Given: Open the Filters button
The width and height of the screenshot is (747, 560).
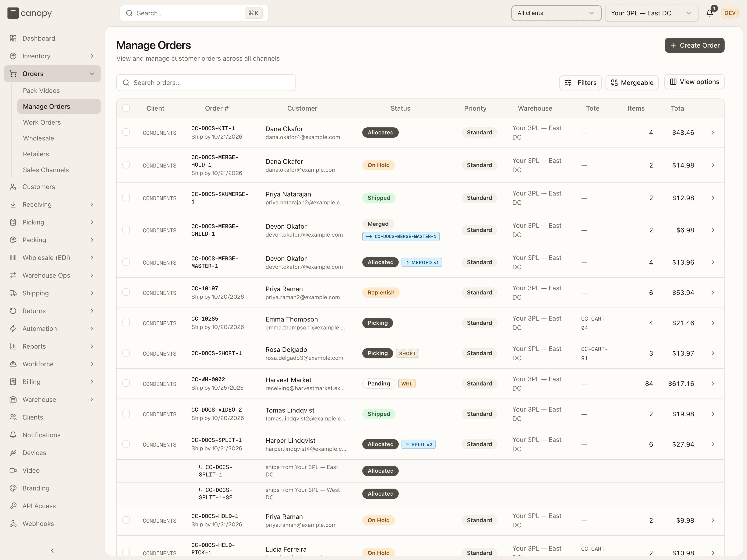Looking at the screenshot, I should point(580,83).
